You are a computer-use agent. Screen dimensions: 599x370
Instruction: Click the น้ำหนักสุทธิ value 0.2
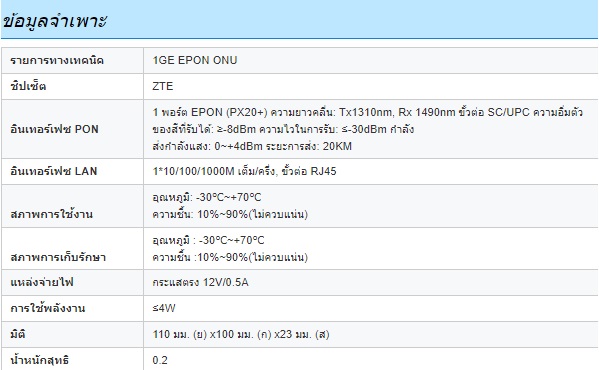coord(160,360)
